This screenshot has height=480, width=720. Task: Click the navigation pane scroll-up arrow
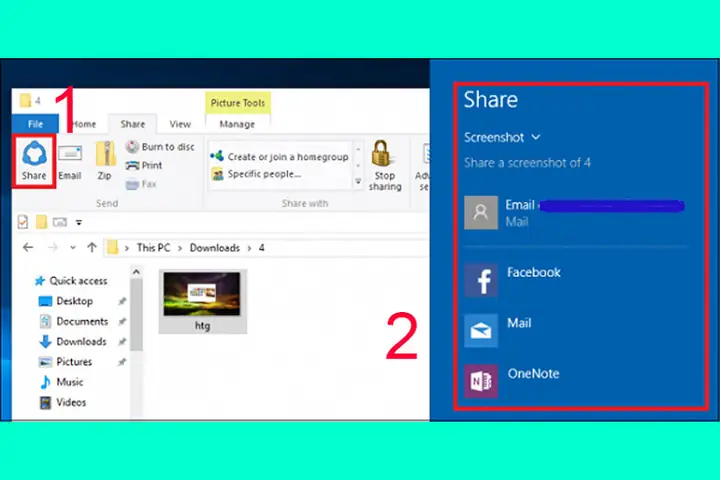136,272
